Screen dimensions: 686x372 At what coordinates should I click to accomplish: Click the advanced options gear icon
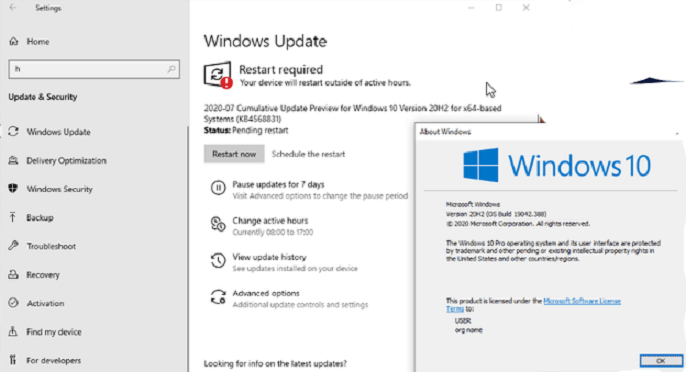pos(218,297)
